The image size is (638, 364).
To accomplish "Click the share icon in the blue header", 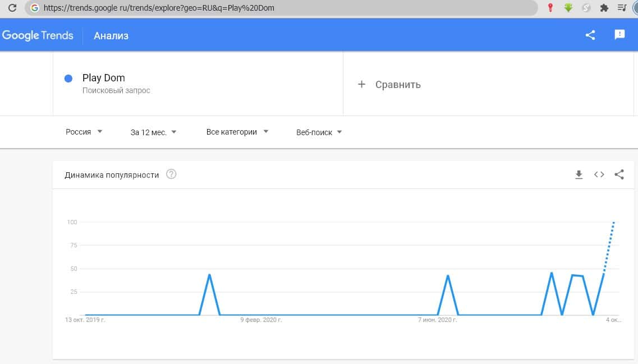I will pyautogui.click(x=590, y=35).
